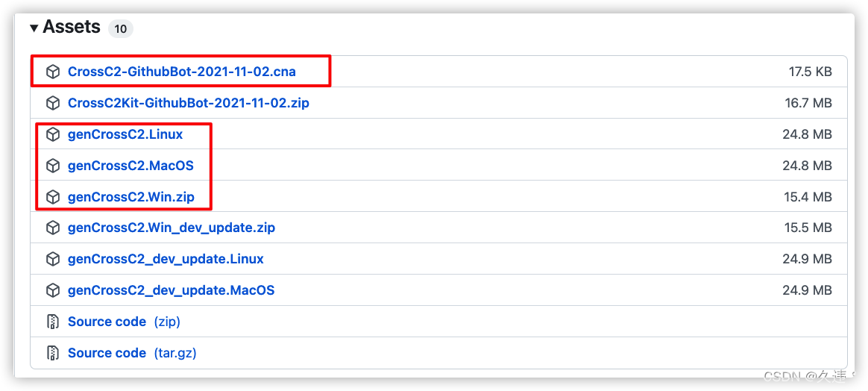
Task: Click the 16.7 MB file size
Action: point(809,103)
